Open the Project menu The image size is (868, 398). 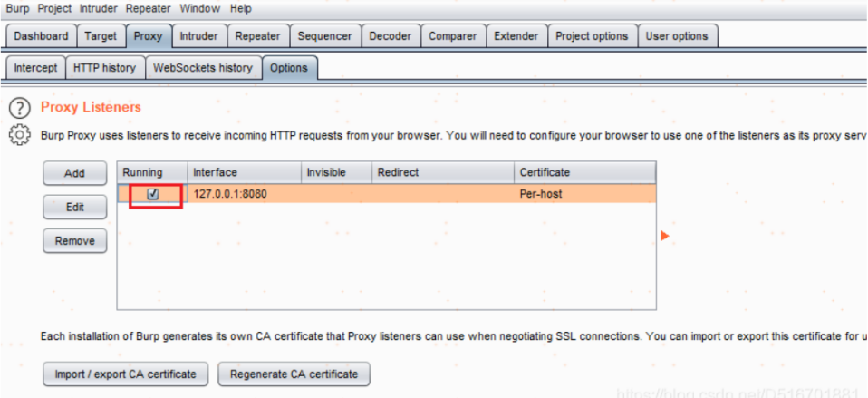coord(54,9)
